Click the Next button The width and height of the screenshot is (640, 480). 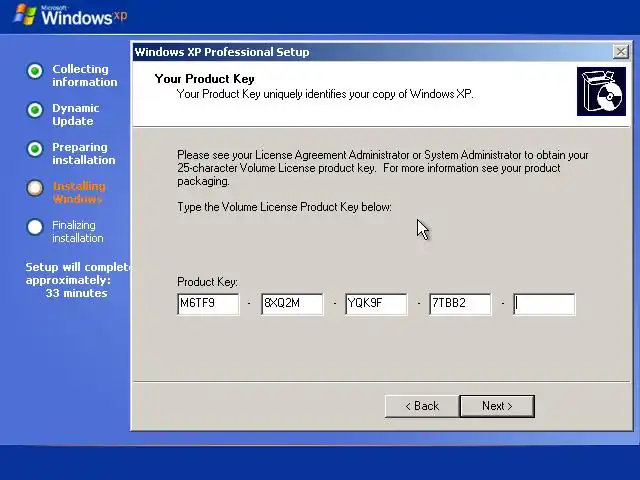[x=497, y=406]
